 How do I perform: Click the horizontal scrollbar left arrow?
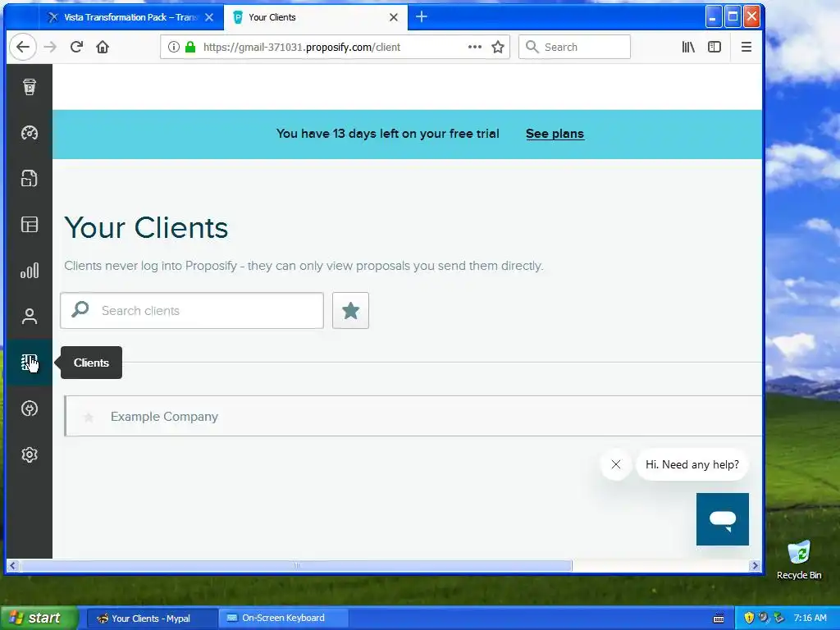[x=12, y=566]
